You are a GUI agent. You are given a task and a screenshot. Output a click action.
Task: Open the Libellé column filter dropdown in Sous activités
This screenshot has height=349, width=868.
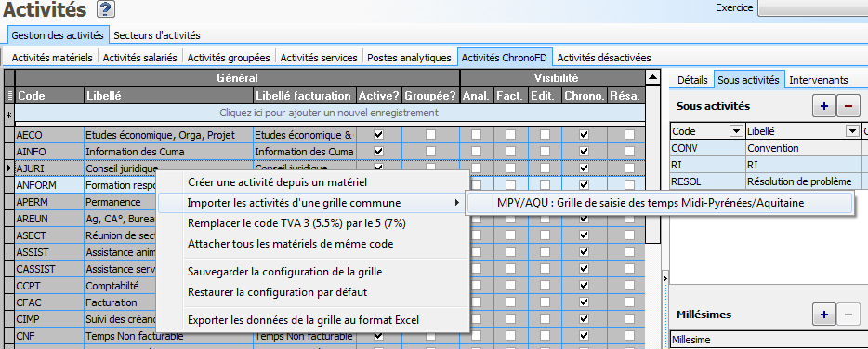point(852,131)
